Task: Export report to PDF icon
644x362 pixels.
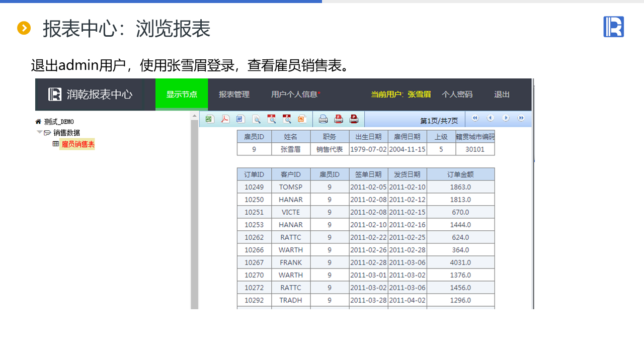Action: (x=225, y=119)
